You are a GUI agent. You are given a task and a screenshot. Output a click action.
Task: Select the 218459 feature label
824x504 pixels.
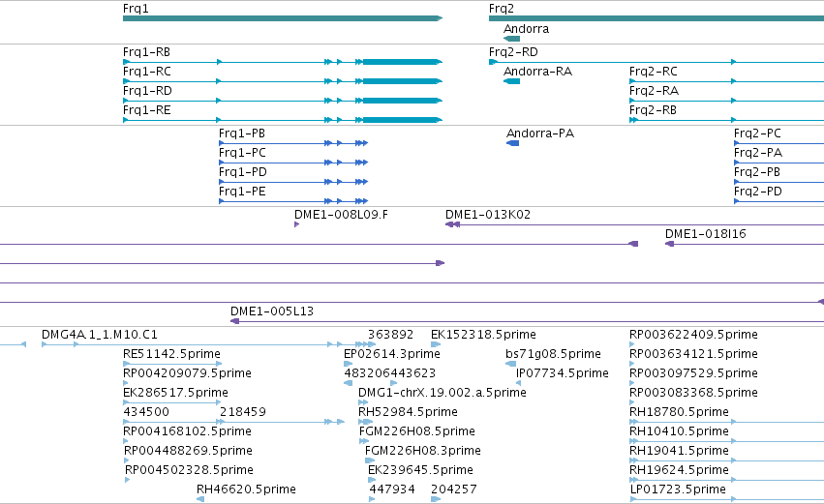243,412
